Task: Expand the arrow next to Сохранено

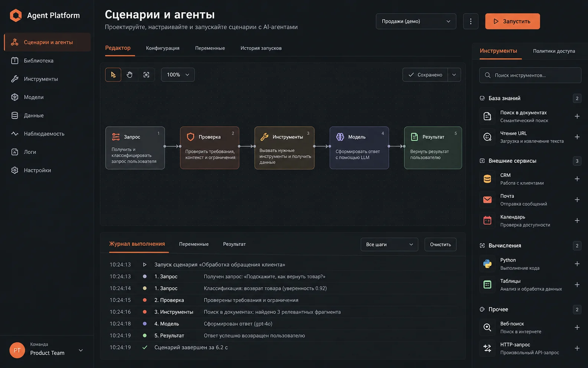Action: 454,75
